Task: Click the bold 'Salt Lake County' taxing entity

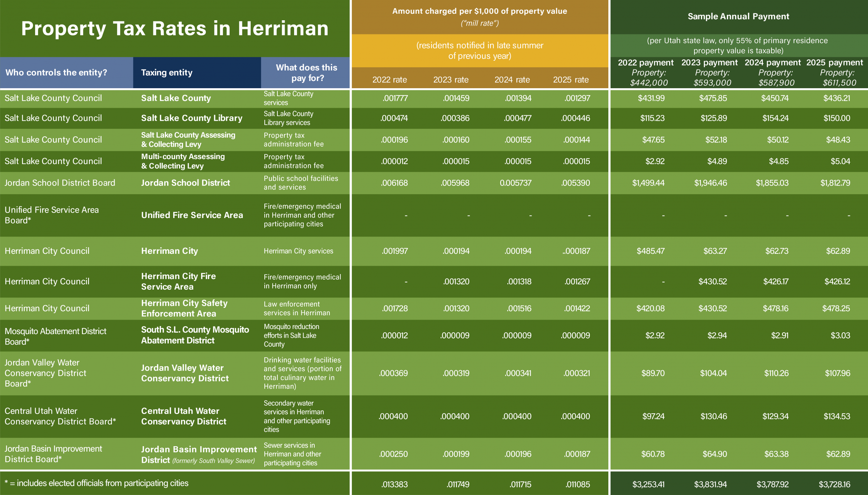Action: tap(176, 98)
